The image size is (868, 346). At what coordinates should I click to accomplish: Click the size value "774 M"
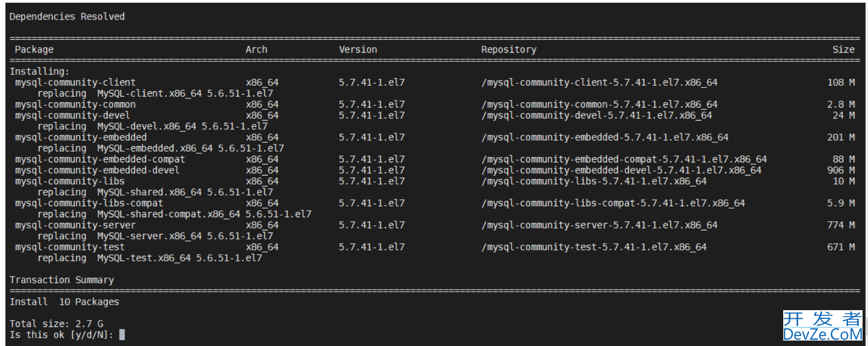[x=841, y=225]
